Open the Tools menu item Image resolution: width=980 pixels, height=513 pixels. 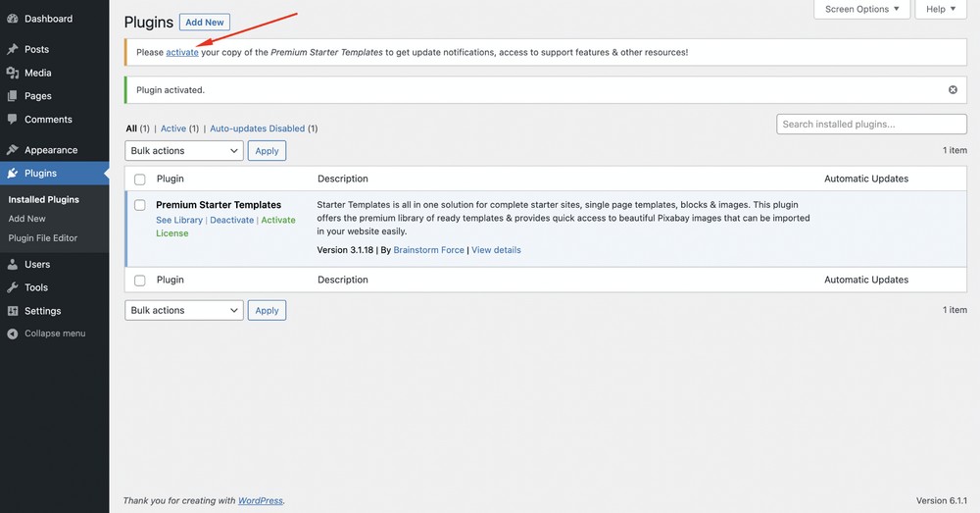click(x=35, y=287)
